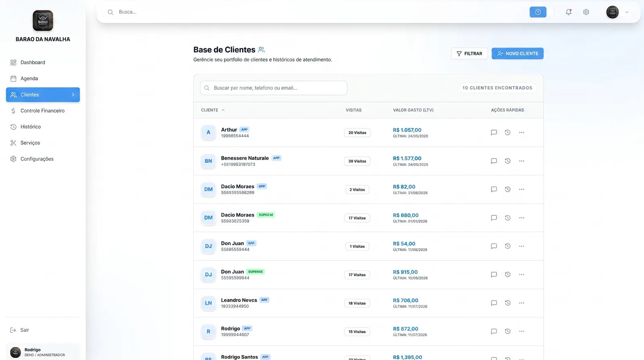Viewport: 644px width, 360px height.
Task: Open Serviços in sidebar
Action: tap(43, 143)
